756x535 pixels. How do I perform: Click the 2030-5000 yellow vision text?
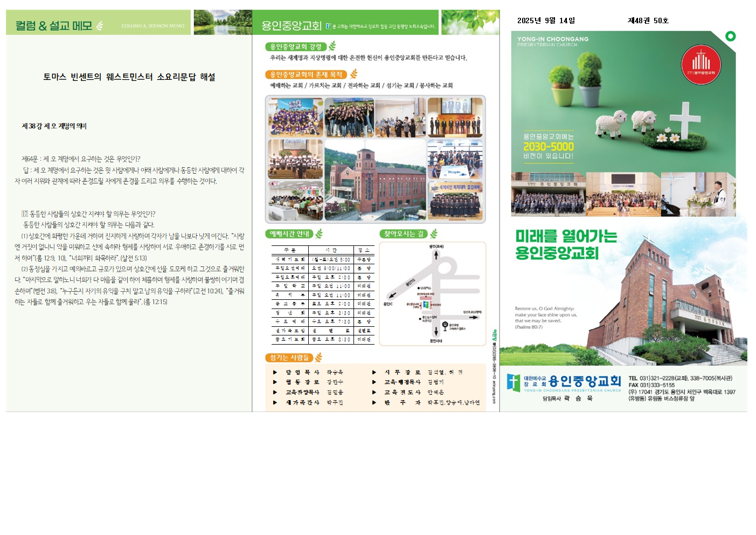(548, 147)
